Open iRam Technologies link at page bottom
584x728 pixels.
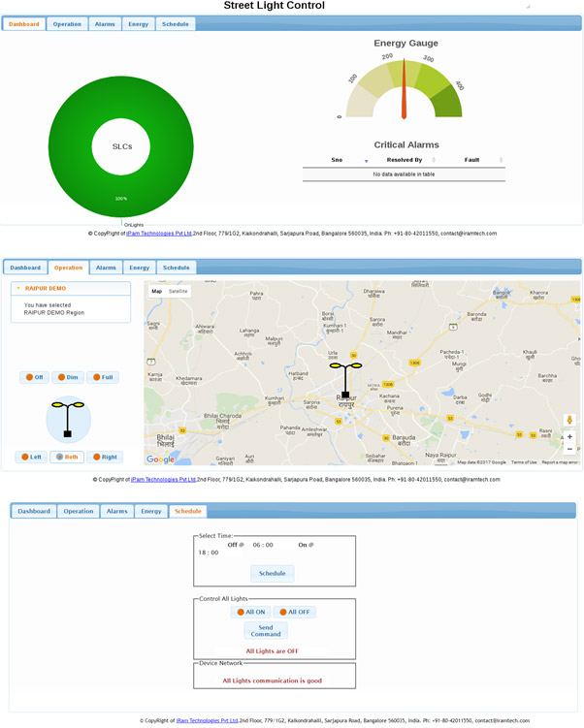click(x=208, y=720)
